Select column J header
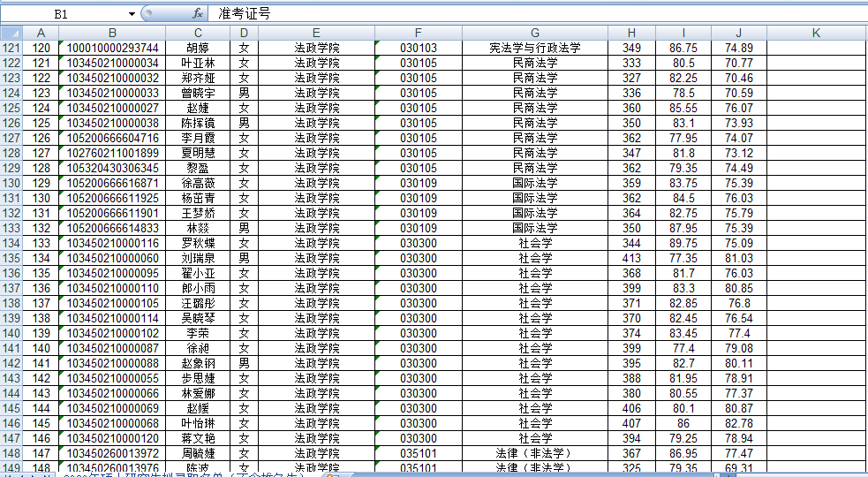Screen dimensions: 868x477 pos(739,33)
